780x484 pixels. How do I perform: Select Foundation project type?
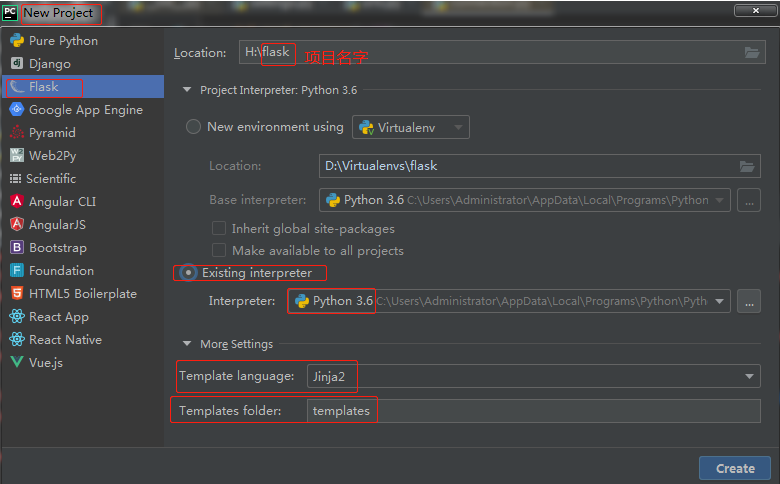(x=83, y=270)
